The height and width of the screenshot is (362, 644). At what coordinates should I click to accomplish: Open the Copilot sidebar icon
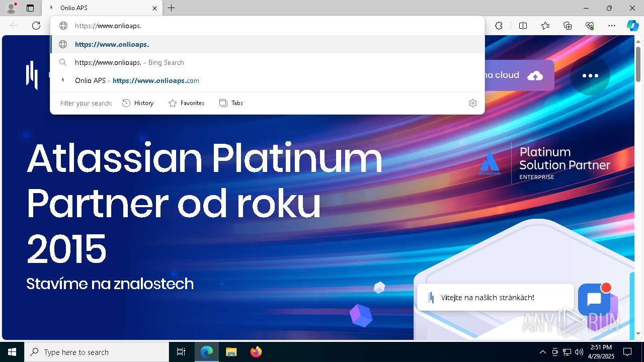pyautogui.click(x=633, y=26)
